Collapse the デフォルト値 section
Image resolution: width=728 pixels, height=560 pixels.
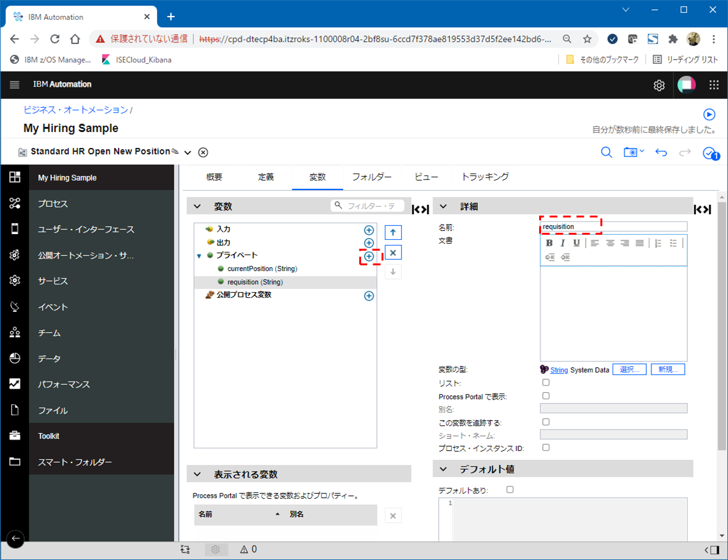point(443,469)
